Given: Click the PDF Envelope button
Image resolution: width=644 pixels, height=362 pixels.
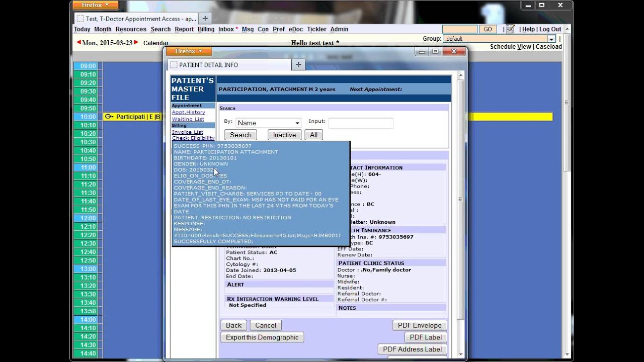Looking at the screenshot, I should (420, 325).
